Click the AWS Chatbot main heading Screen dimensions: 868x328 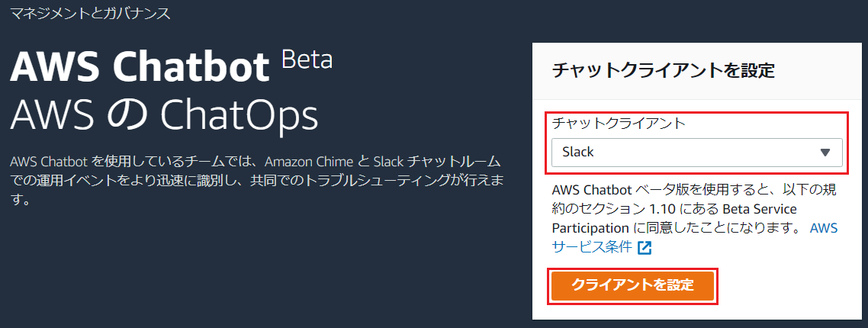(x=140, y=67)
